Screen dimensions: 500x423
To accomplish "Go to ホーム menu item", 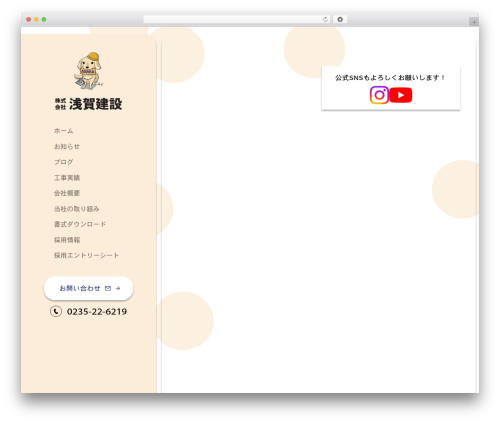I will click(x=63, y=131).
